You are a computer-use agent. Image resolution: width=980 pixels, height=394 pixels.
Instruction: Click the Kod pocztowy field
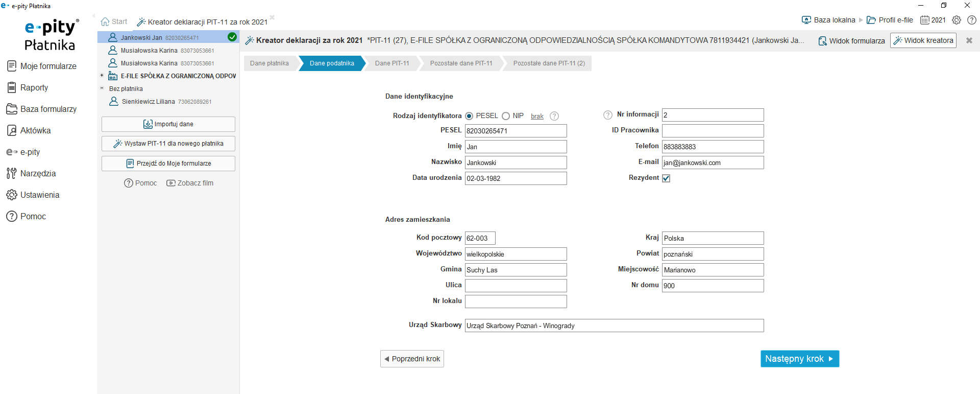[480, 238]
